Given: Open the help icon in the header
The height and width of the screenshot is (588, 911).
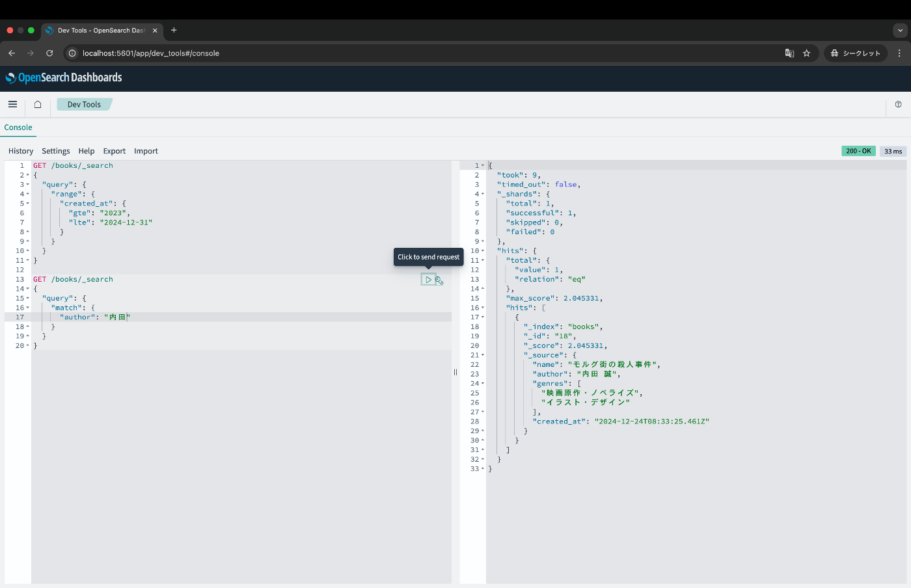Looking at the screenshot, I should pos(898,104).
